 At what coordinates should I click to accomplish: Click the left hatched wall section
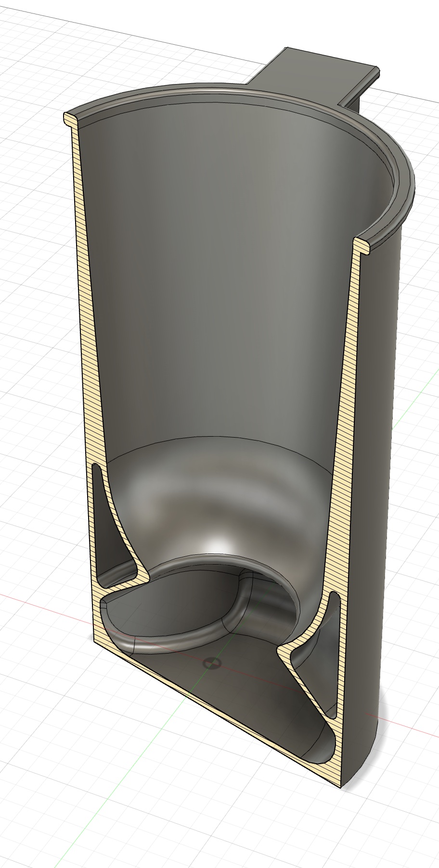[x=85, y=337]
